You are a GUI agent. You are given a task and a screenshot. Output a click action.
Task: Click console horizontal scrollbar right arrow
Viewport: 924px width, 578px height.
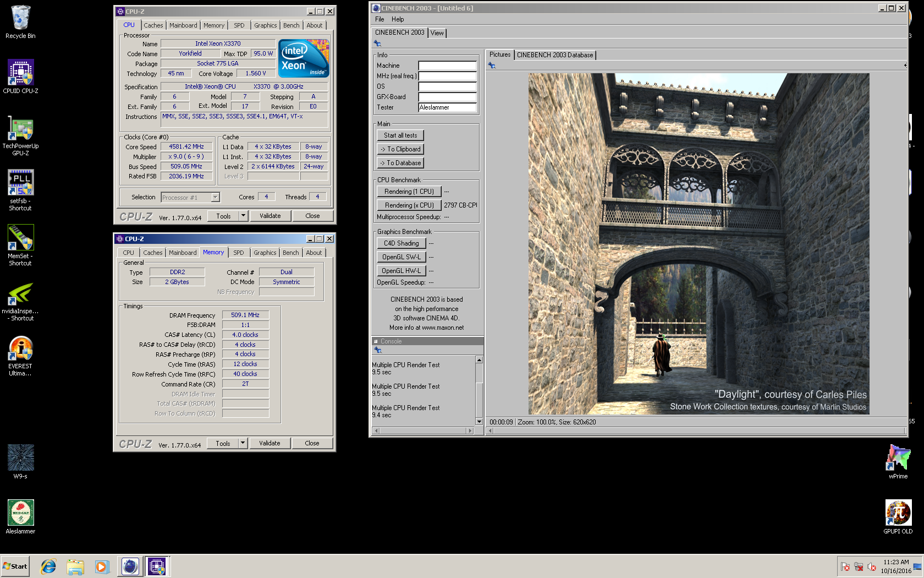coord(470,431)
